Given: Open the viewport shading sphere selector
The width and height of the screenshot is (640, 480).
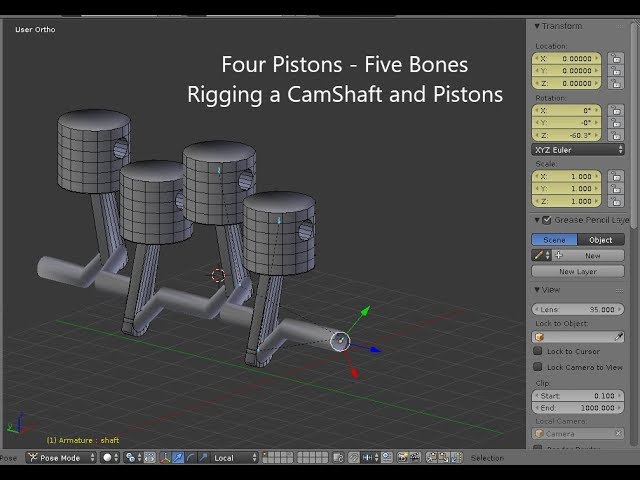Looking at the screenshot, I should 110,458.
